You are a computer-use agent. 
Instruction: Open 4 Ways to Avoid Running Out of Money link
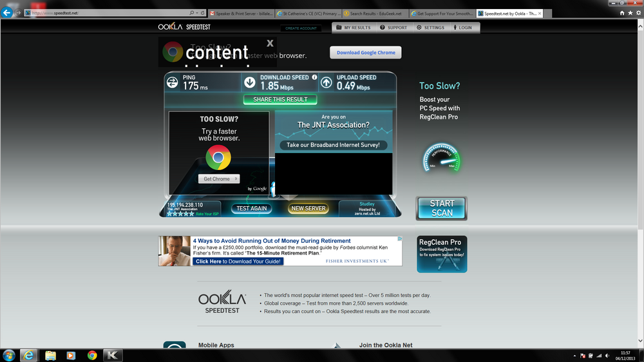(x=272, y=241)
